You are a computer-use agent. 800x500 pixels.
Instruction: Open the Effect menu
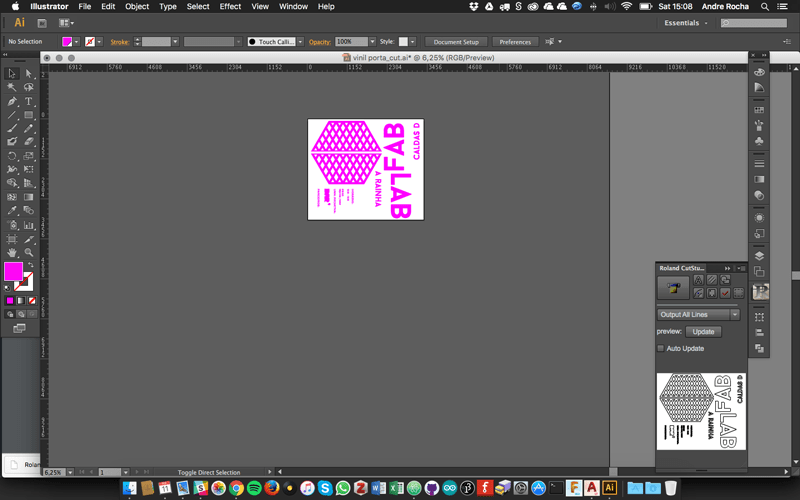pyautogui.click(x=230, y=7)
